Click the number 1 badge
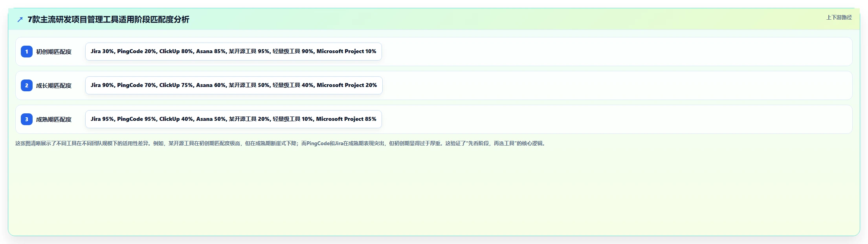The image size is (868, 244). (27, 52)
